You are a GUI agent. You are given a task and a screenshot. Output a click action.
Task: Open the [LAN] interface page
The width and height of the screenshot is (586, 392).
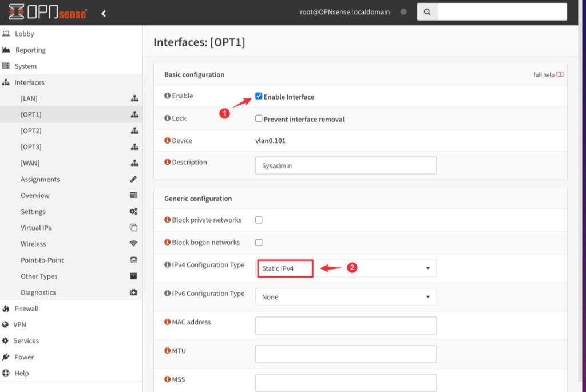point(29,98)
